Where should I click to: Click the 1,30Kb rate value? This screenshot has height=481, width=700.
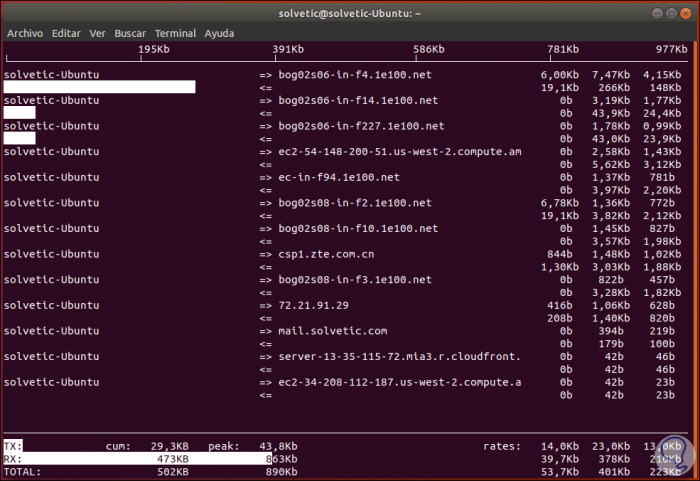click(x=560, y=267)
